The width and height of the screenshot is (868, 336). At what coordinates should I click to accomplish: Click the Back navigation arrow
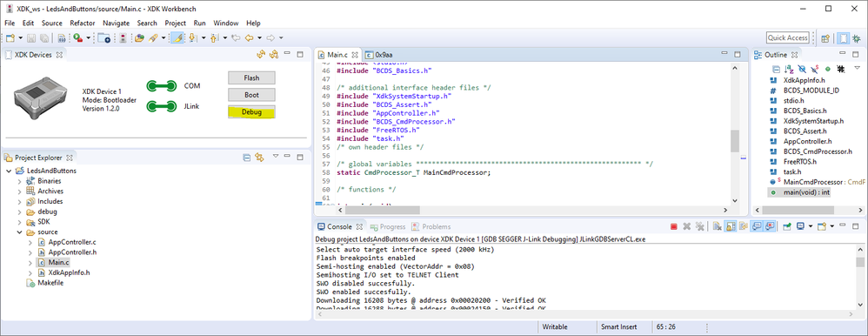coord(249,37)
